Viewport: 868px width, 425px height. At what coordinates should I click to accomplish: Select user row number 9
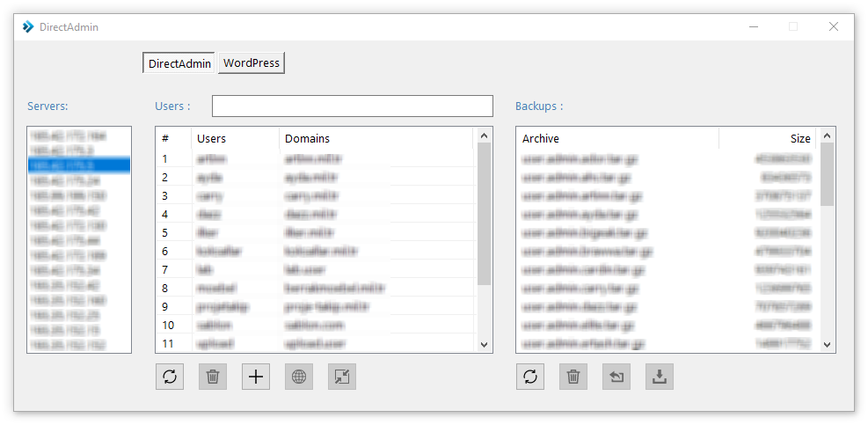click(x=315, y=306)
